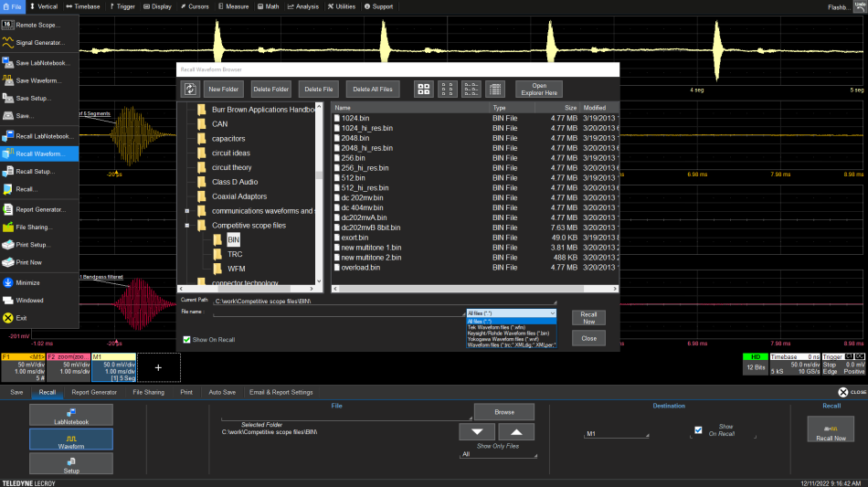Click the Signal Generator icon in the File menu

[x=8, y=42]
